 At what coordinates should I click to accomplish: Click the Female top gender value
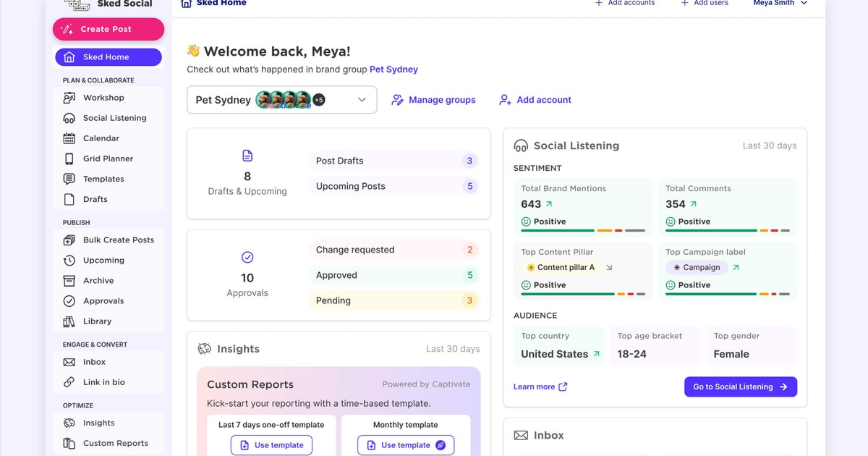pos(731,354)
